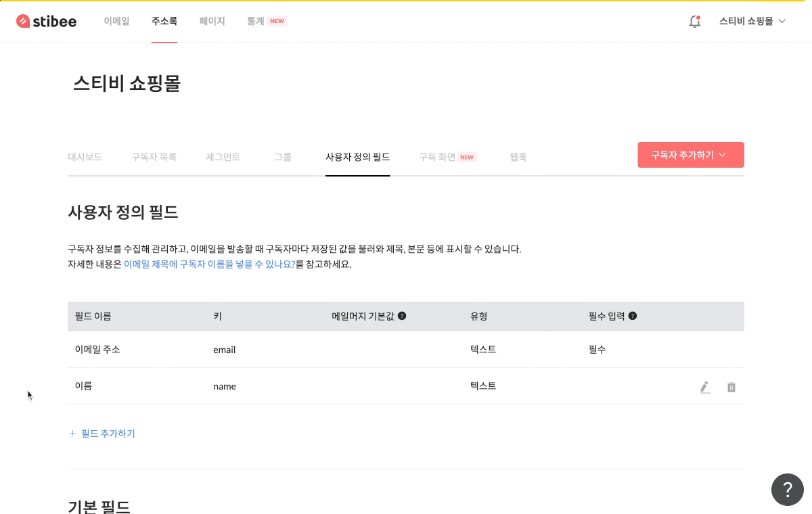Edit the 이름 field with pencil icon
The width and height of the screenshot is (812, 514).
705,388
